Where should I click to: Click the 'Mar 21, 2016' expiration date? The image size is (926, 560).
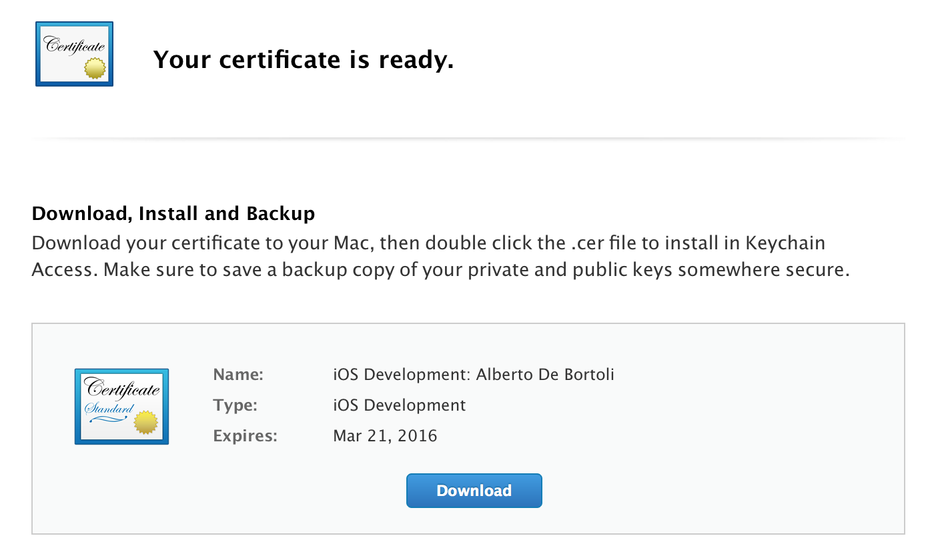385,435
